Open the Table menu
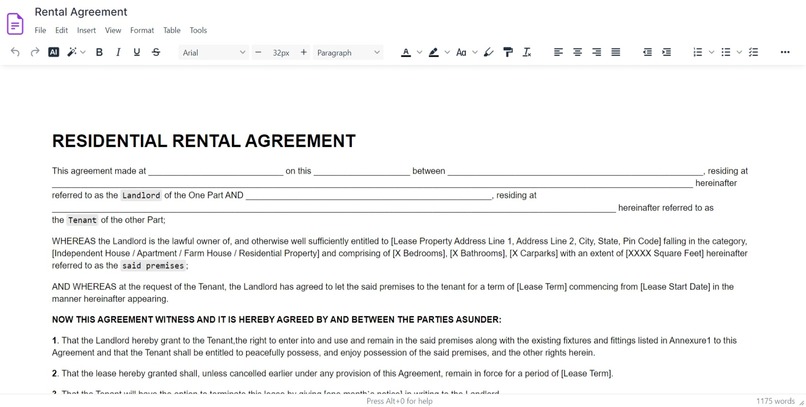The image size is (806, 407). point(172,30)
